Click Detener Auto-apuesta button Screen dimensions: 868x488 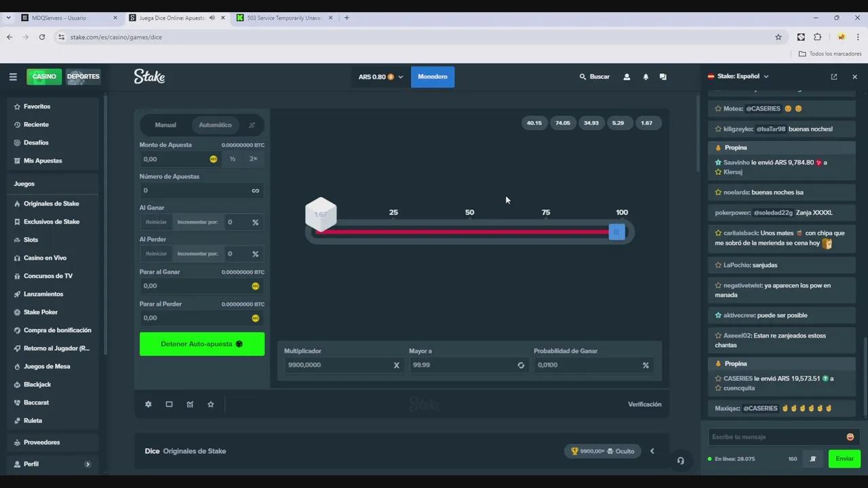point(202,344)
